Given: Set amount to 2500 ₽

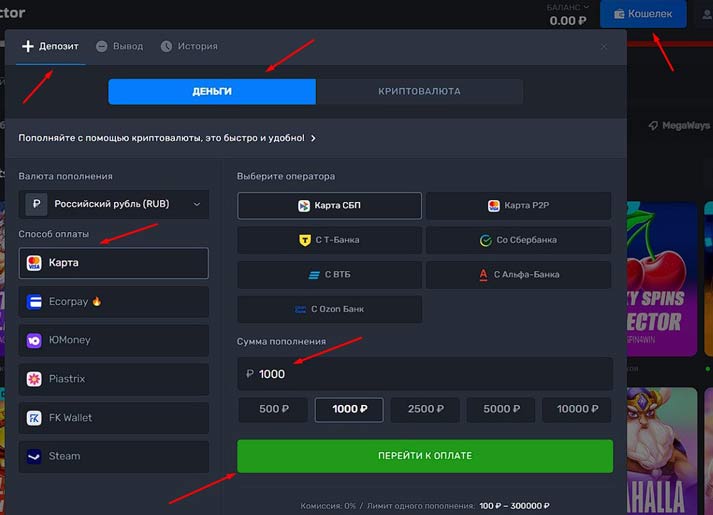Looking at the screenshot, I should 425,409.
